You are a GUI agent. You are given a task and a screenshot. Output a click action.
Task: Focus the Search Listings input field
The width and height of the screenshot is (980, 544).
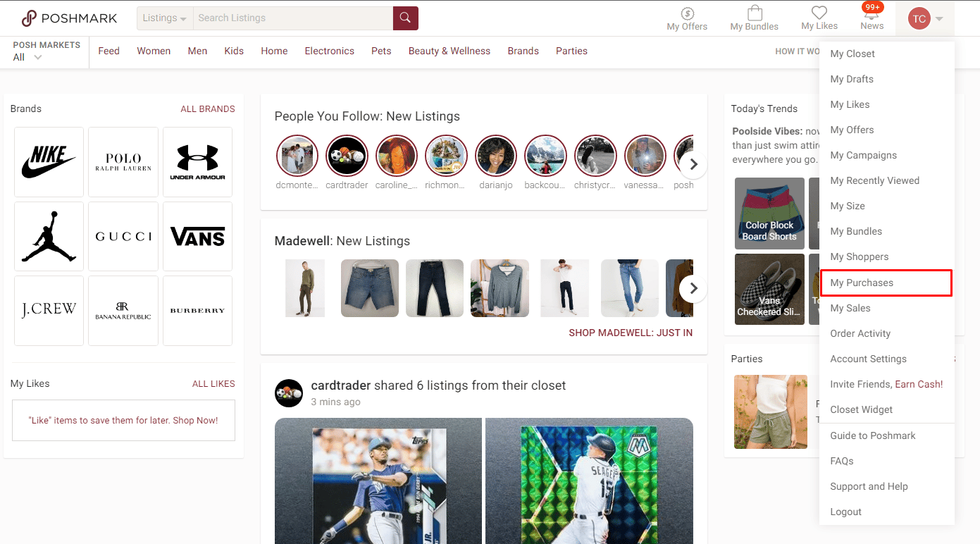pos(292,18)
